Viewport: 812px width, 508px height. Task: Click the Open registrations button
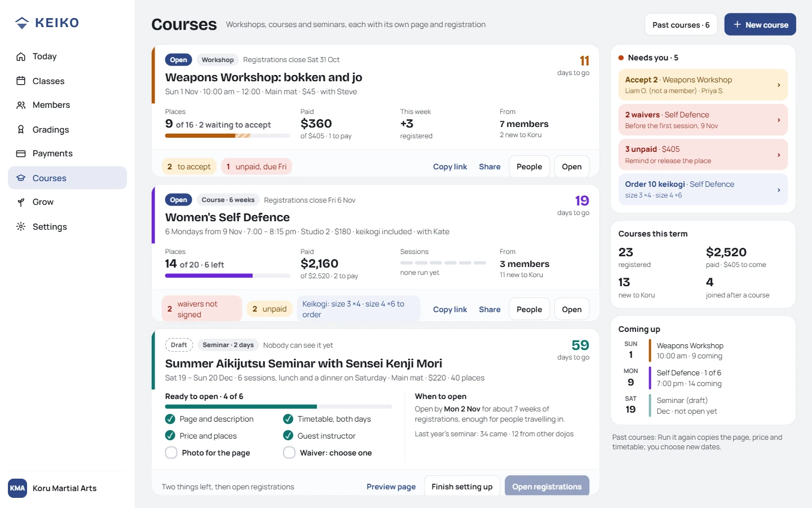click(547, 487)
